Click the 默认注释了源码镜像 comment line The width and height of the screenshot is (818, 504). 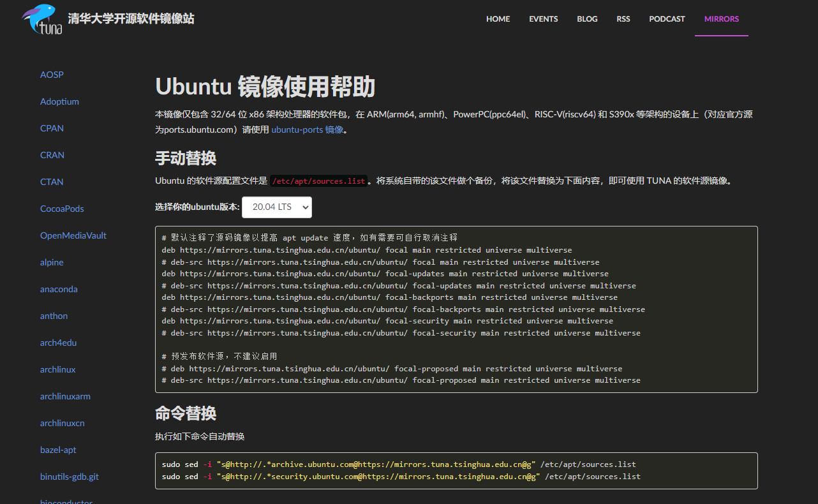click(x=309, y=238)
